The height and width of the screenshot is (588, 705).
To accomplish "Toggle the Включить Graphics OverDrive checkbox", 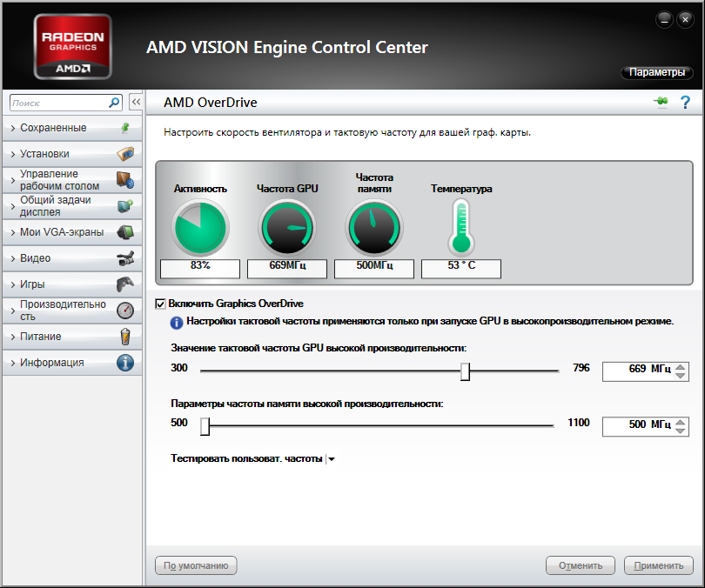I will 160,304.
